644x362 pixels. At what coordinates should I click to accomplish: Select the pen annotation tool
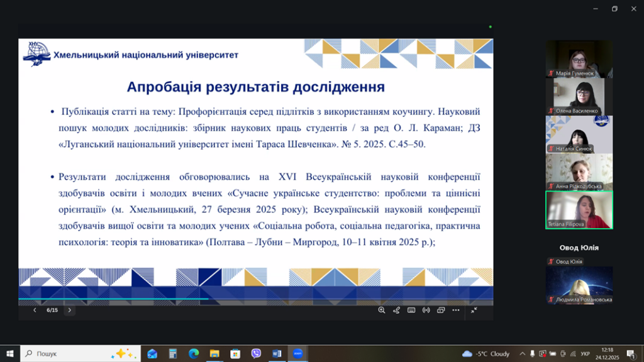tap(396, 310)
